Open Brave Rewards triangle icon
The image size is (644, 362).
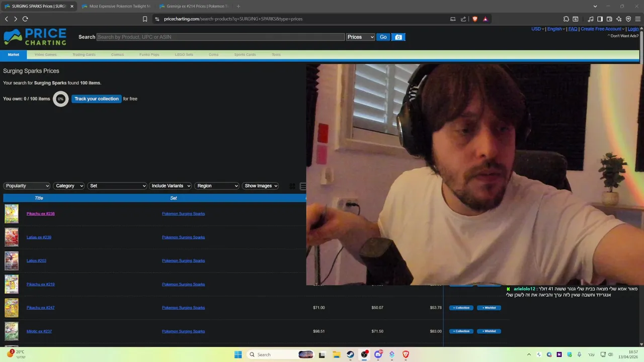tap(485, 19)
